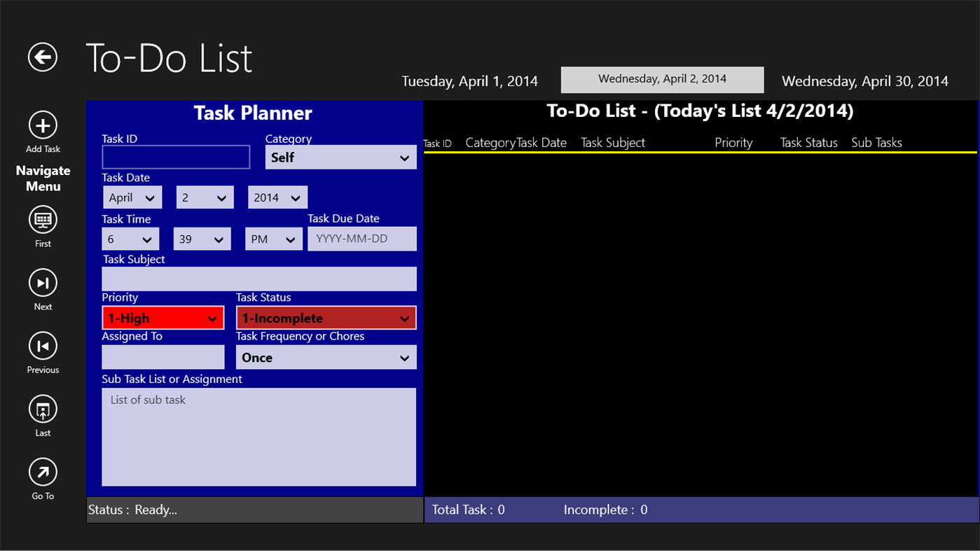Click the Add Task plus icon
The image size is (980, 551).
(42, 126)
